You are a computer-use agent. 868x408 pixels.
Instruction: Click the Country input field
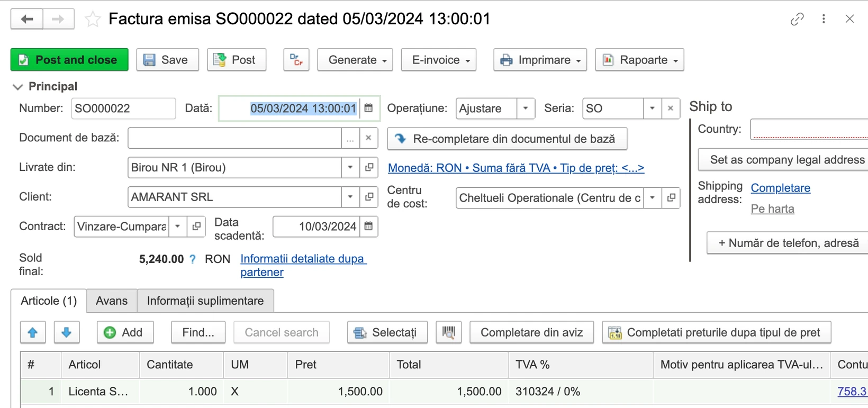[809, 130]
